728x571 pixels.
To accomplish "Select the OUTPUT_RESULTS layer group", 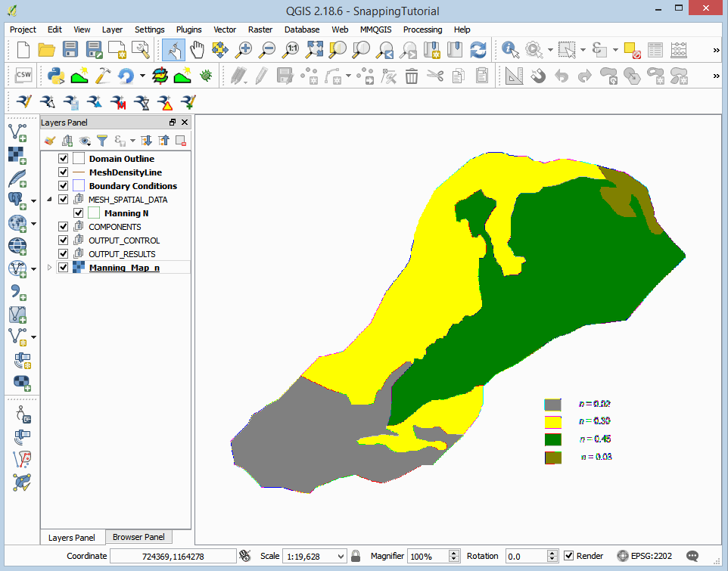I will tap(122, 254).
